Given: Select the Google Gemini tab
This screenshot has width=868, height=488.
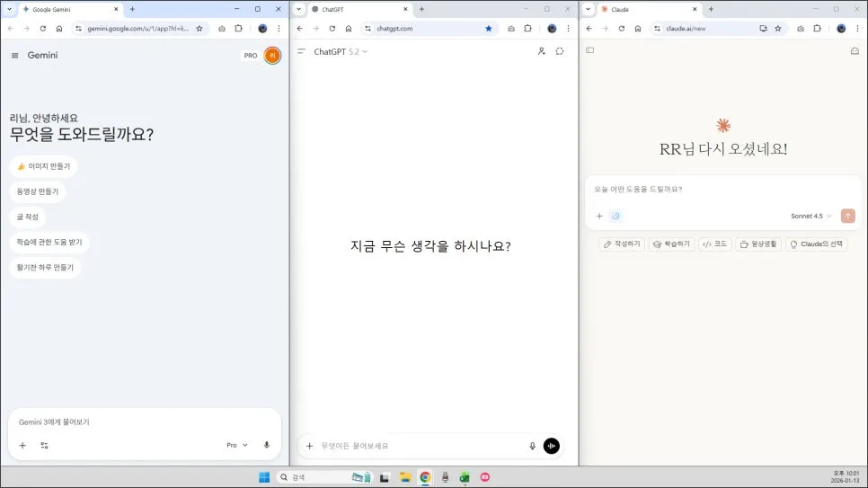Looking at the screenshot, I should click(x=70, y=9).
